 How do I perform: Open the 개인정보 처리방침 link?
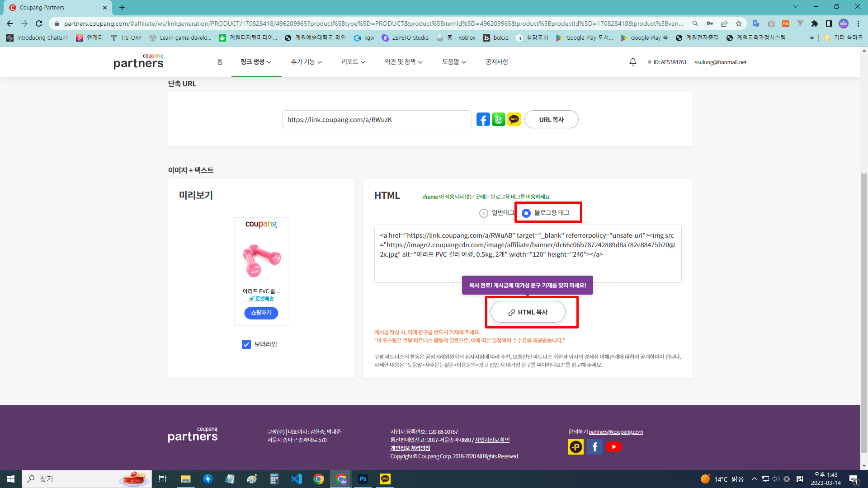coord(410,448)
